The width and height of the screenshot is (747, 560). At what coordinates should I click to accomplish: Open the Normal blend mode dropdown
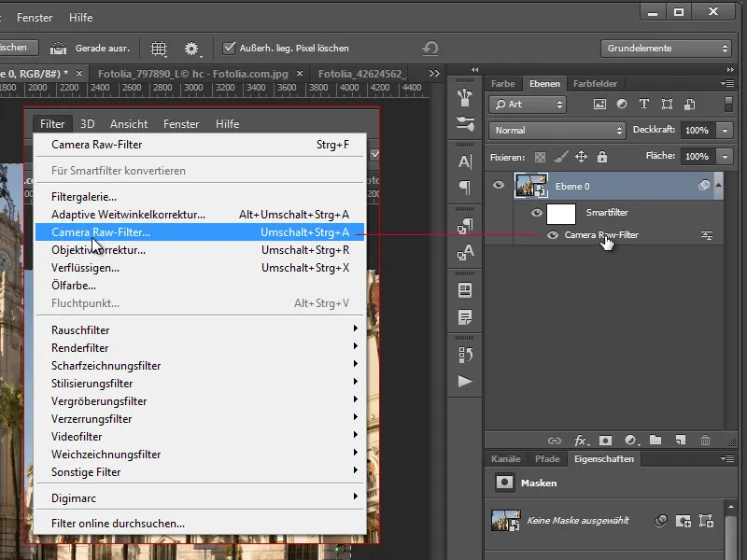point(557,131)
